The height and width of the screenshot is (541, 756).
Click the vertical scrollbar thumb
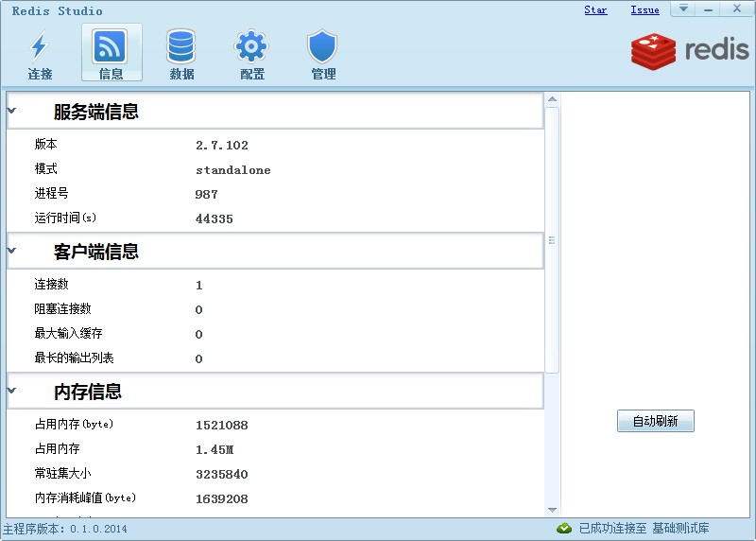[x=552, y=240]
